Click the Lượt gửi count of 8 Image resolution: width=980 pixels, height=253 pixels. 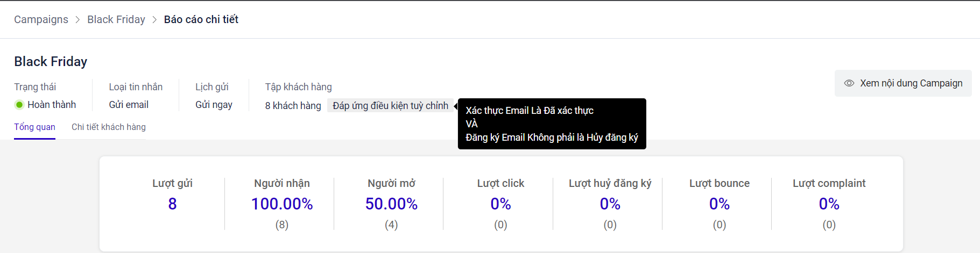coord(172,204)
